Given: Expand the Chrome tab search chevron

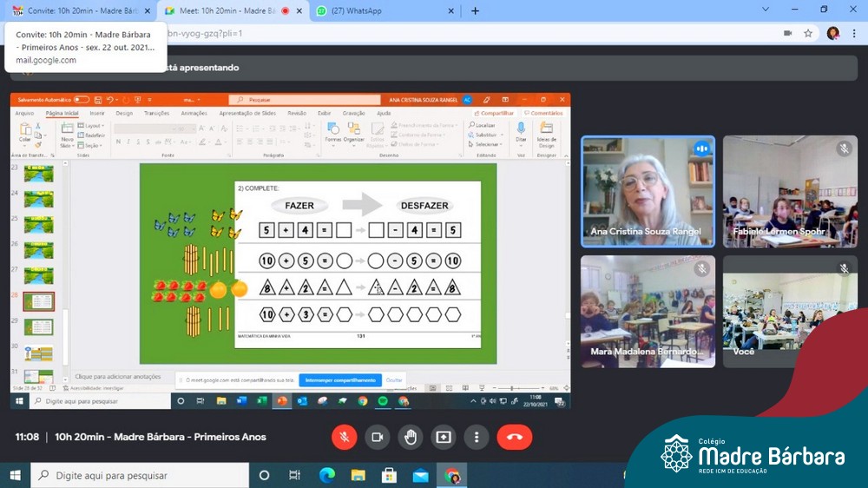Looking at the screenshot, I should (x=766, y=10).
